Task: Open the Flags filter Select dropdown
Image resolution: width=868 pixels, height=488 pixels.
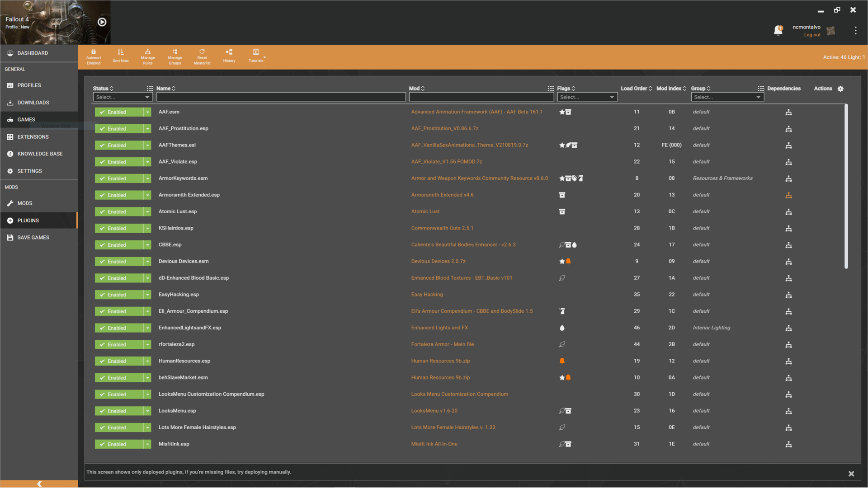Action: 587,97
